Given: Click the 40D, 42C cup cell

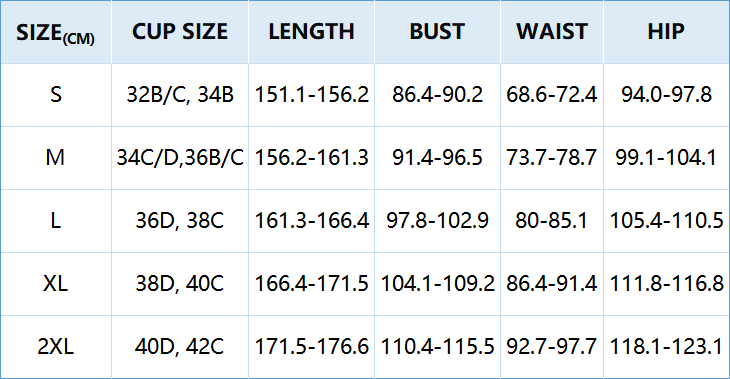Looking at the screenshot, I should click(x=180, y=347).
